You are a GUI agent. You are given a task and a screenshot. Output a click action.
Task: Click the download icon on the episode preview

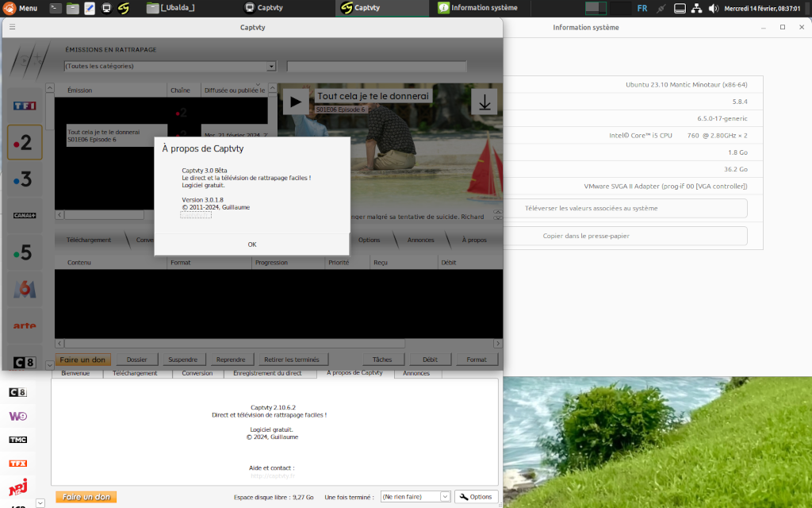click(x=484, y=102)
